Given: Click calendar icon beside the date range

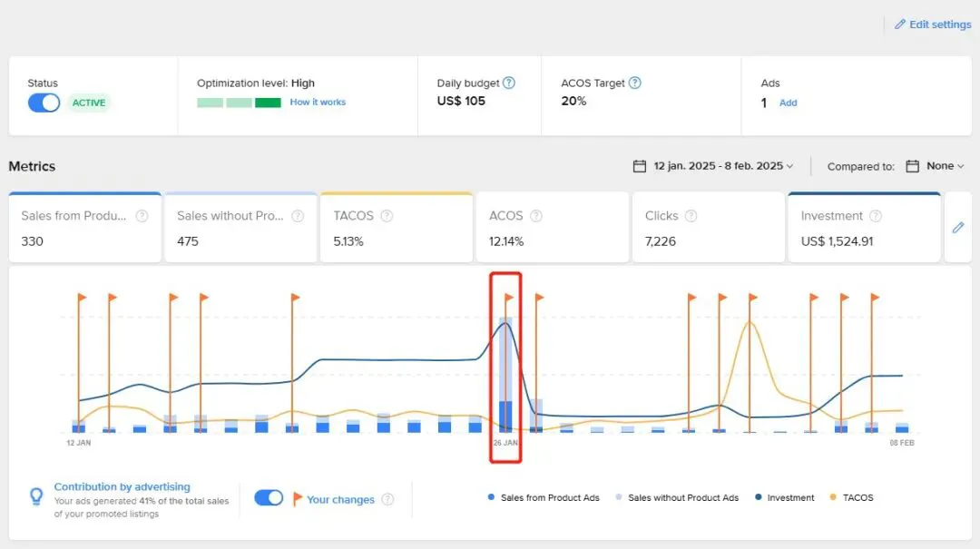Looking at the screenshot, I should (x=640, y=166).
